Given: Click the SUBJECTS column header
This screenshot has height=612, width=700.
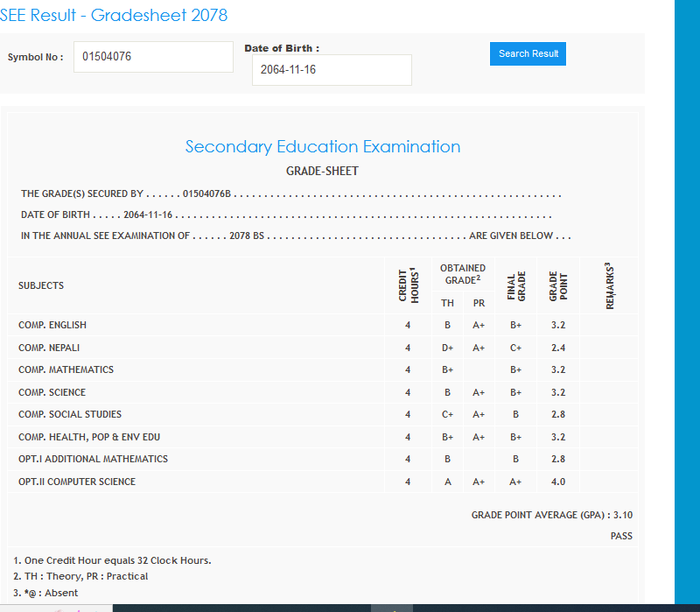Looking at the screenshot, I should pyautogui.click(x=41, y=285).
